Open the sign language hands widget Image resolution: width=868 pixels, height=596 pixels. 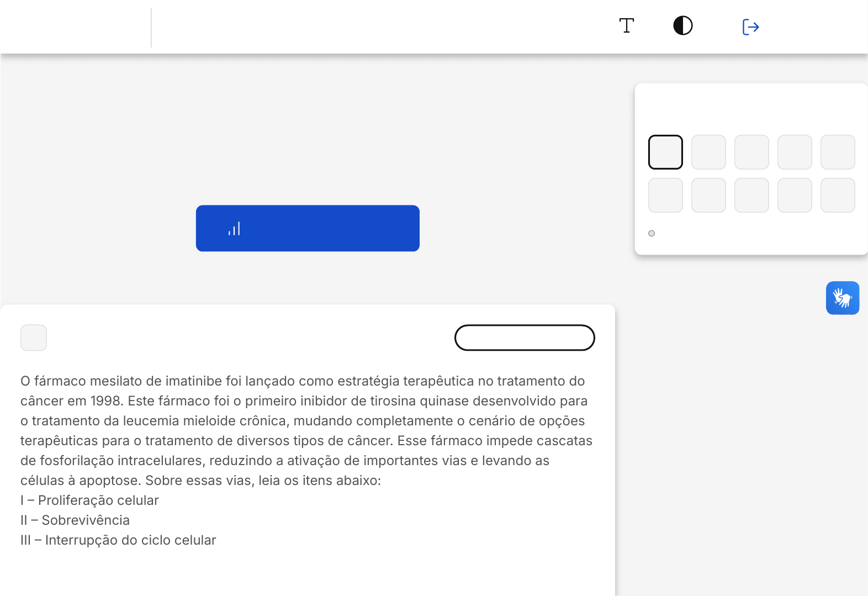point(842,298)
